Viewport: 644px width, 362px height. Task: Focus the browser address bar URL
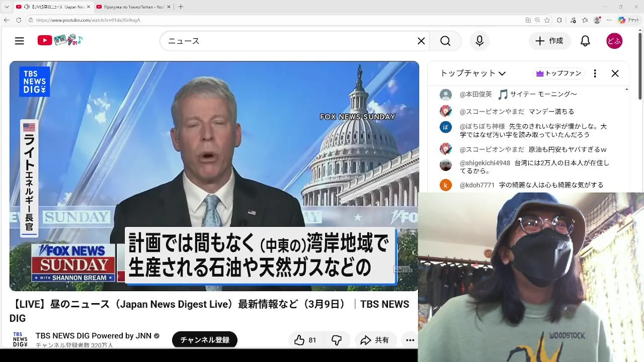[88, 20]
